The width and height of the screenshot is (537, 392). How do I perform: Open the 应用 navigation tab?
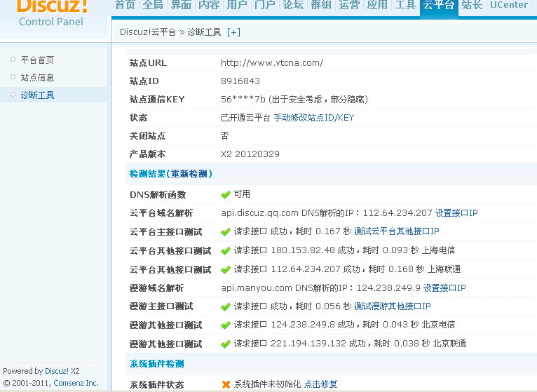pos(377,5)
